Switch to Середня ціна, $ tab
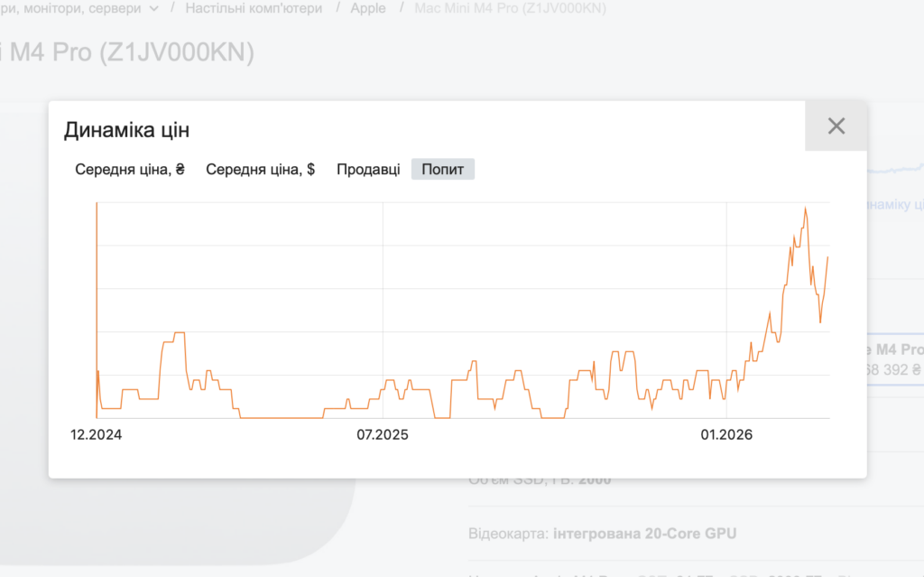Image resolution: width=924 pixels, height=577 pixels. coord(260,169)
